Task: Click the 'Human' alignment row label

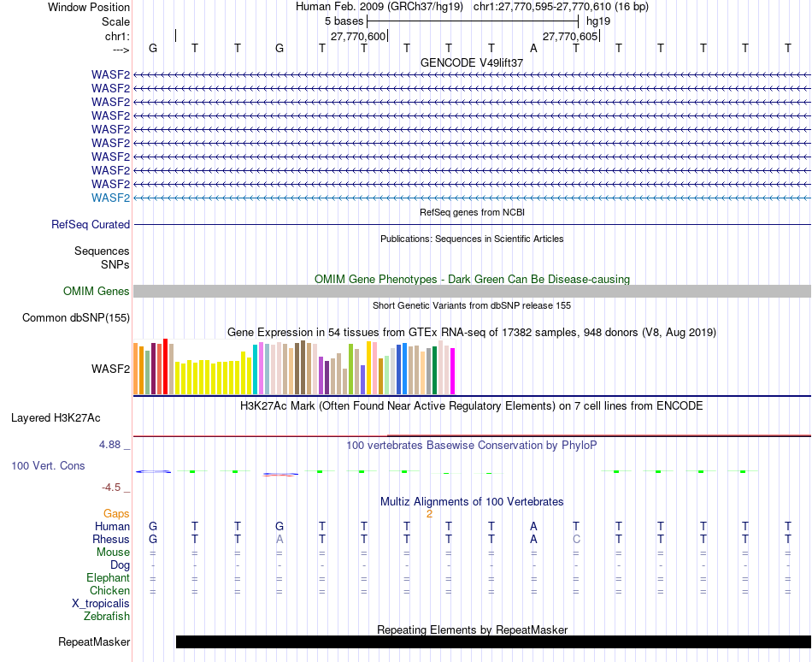Action: click(112, 526)
